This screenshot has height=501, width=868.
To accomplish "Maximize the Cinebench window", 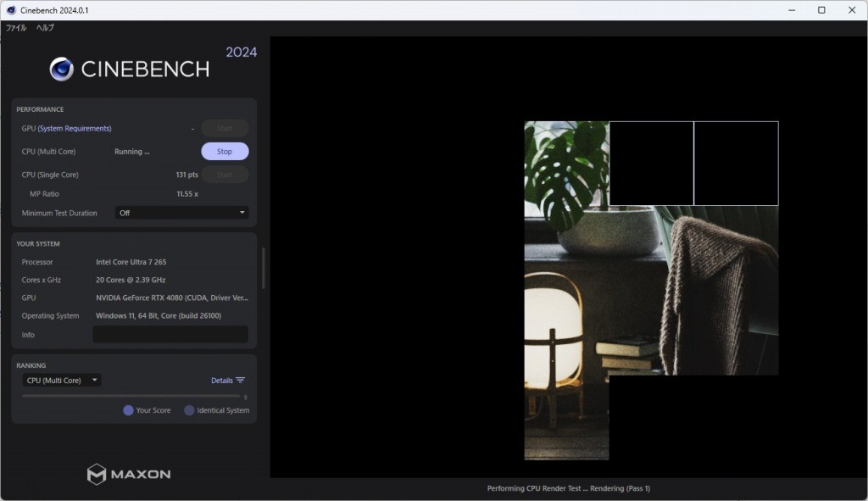I will point(821,10).
